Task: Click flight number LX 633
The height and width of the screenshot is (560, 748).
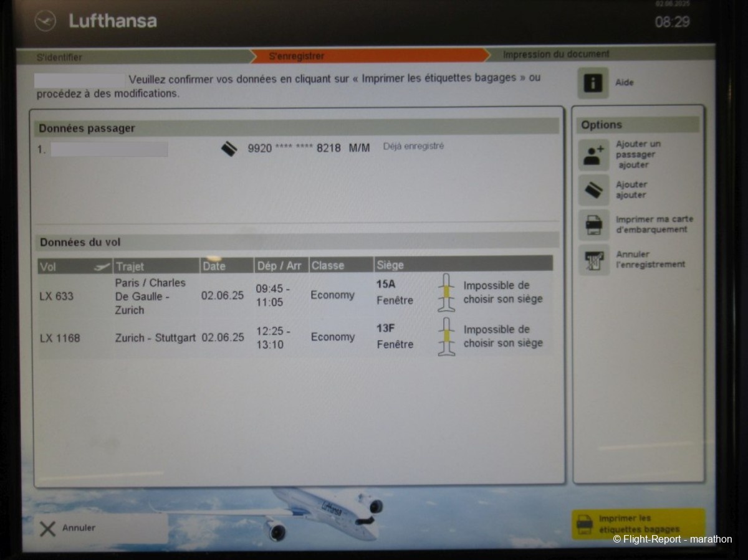Action: point(56,297)
